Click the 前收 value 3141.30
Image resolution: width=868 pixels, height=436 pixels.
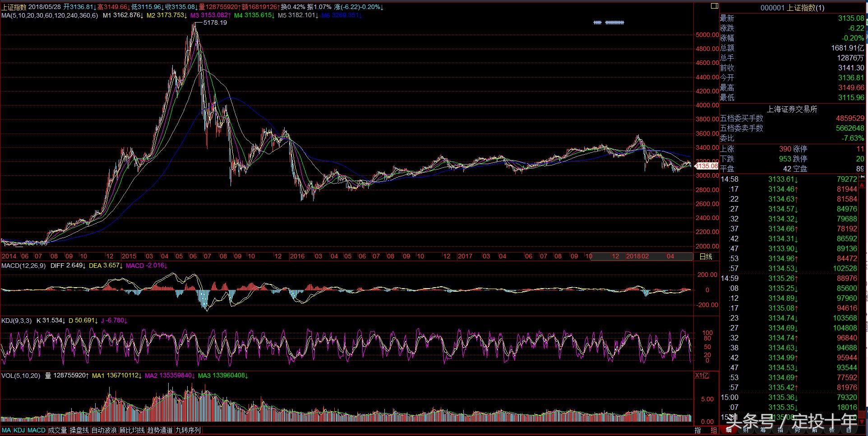pos(851,68)
